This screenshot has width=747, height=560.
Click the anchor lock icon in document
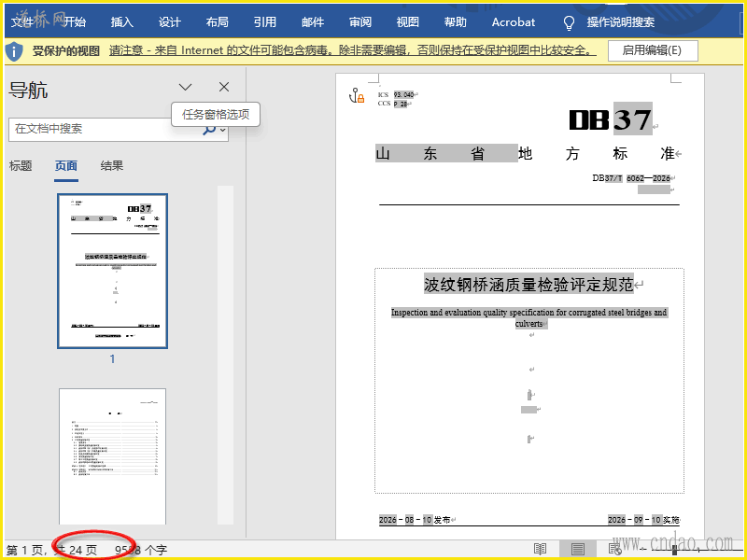click(x=357, y=96)
